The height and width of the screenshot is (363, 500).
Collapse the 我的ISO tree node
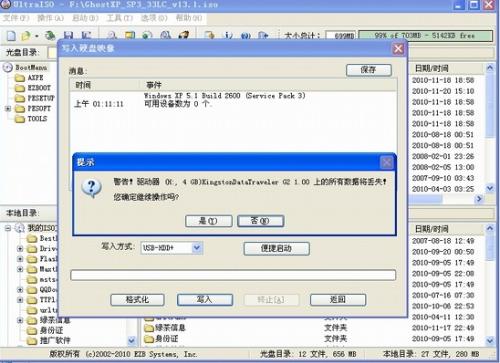tap(8, 228)
